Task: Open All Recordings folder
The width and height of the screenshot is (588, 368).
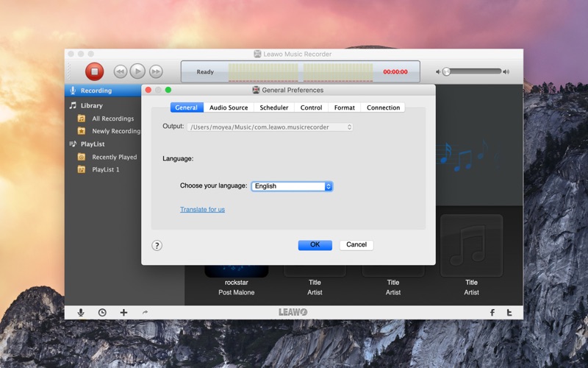Action: click(x=113, y=118)
